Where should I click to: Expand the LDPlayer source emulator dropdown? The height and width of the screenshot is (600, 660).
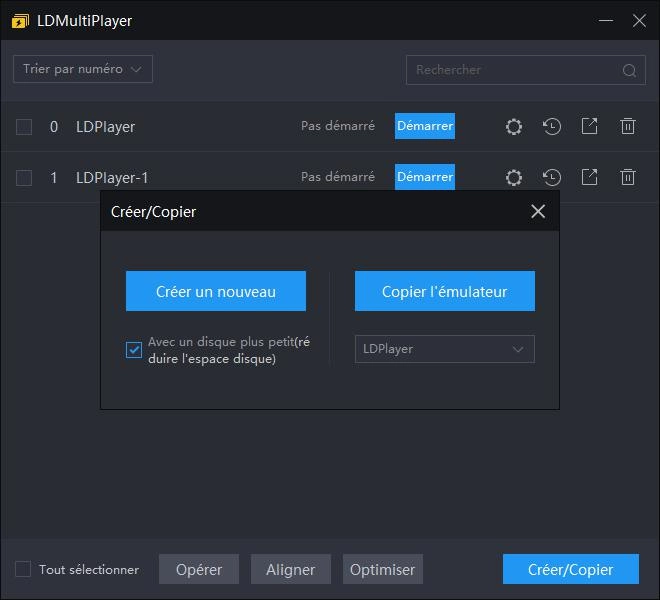[445, 349]
